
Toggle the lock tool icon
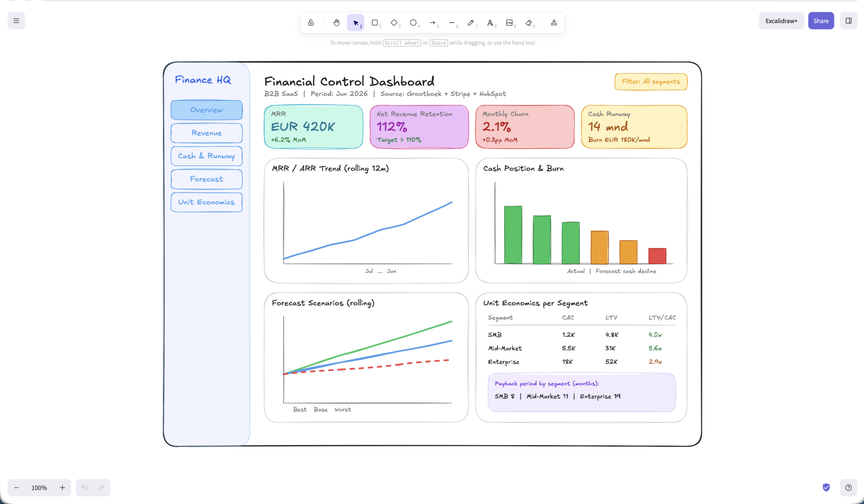coord(311,22)
